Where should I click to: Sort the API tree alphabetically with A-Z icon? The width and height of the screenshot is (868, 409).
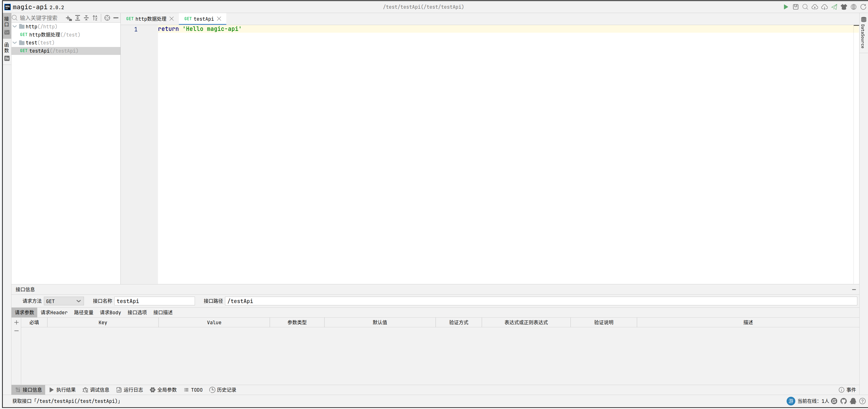95,18
